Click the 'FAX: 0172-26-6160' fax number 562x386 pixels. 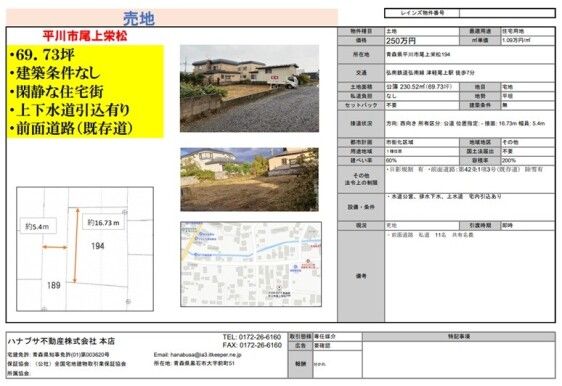[252, 346]
